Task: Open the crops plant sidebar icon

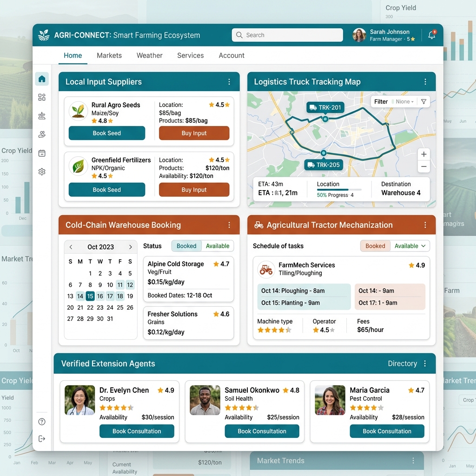Action: [42, 116]
